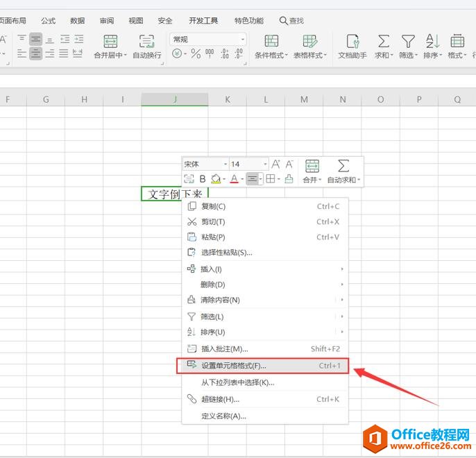Click the increase decimal places icon
476x458 pixels.
[x=225, y=53]
